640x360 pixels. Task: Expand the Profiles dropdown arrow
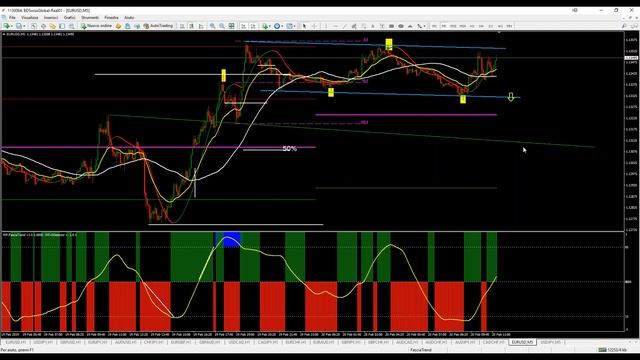[24, 26]
